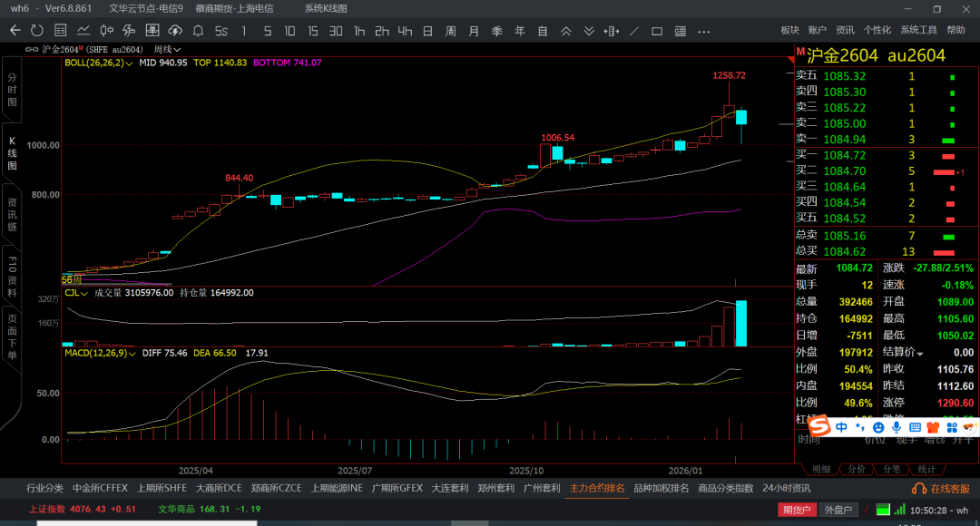
Task: Select the line drawing tool
Action: 634,31
